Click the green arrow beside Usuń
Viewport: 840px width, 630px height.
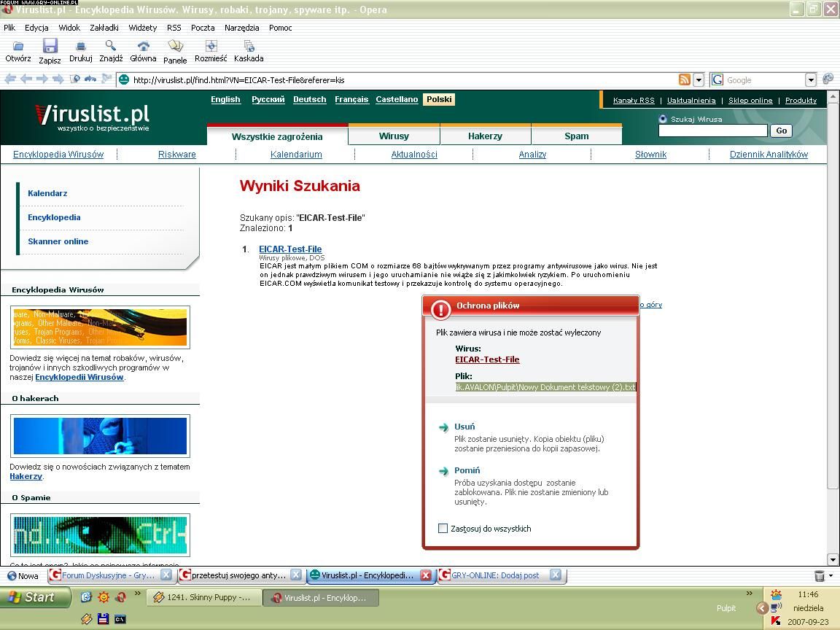click(443, 427)
